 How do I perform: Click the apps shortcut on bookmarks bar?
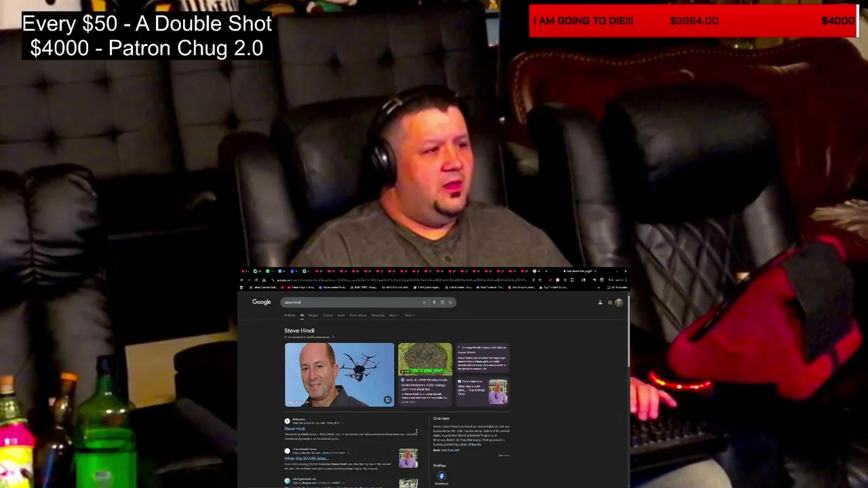[241, 287]
